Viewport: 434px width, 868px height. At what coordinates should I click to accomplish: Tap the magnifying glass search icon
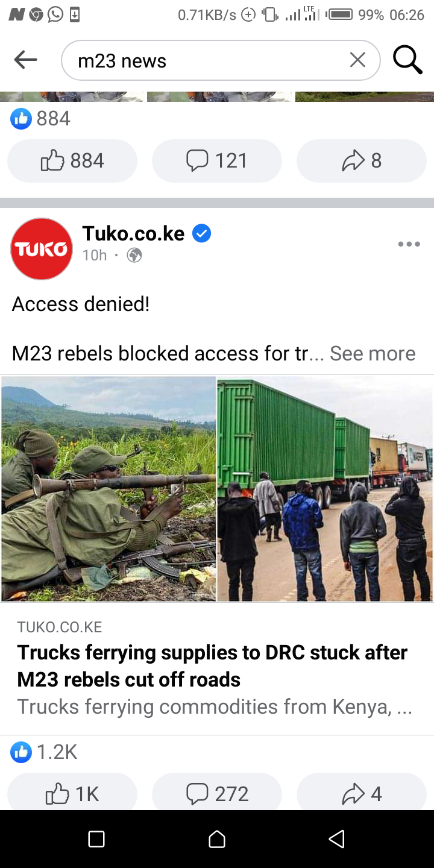pos(407,60)
